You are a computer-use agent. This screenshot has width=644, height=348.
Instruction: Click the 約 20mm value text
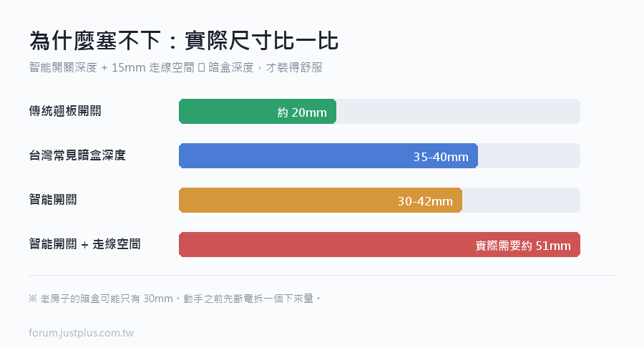tap(302, 112)
